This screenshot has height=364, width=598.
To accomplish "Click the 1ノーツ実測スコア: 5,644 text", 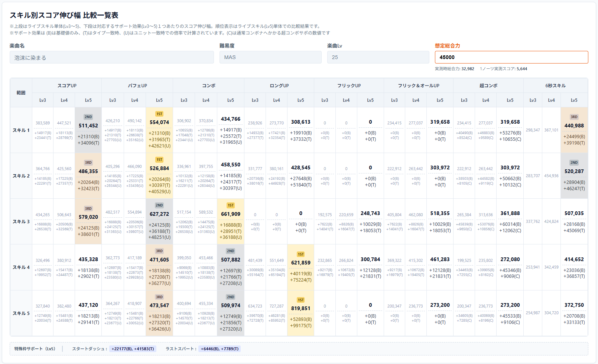I will [x=503, y=69].
